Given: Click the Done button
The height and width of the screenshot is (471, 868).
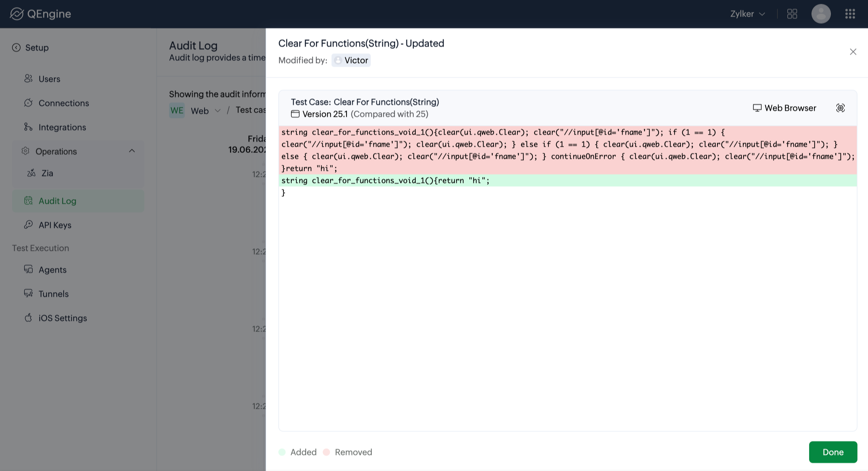Looking at the screenshot, I should point(833,452).
